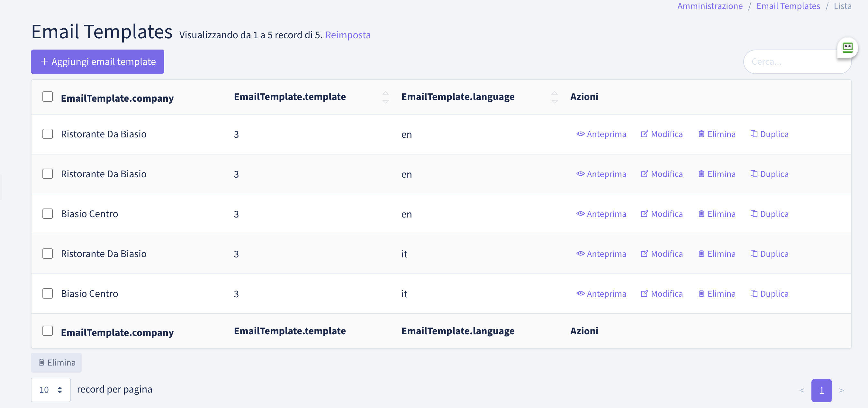
Task: Click the footer EmailTemplate.template label
Action: [290, 331]
